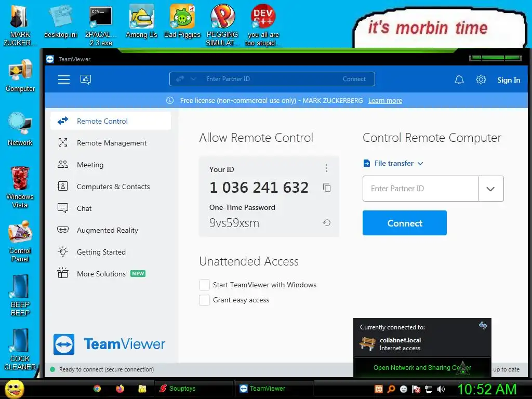
Task: Click the one-time password 9vs59xsm
Action: coord(234,223)
